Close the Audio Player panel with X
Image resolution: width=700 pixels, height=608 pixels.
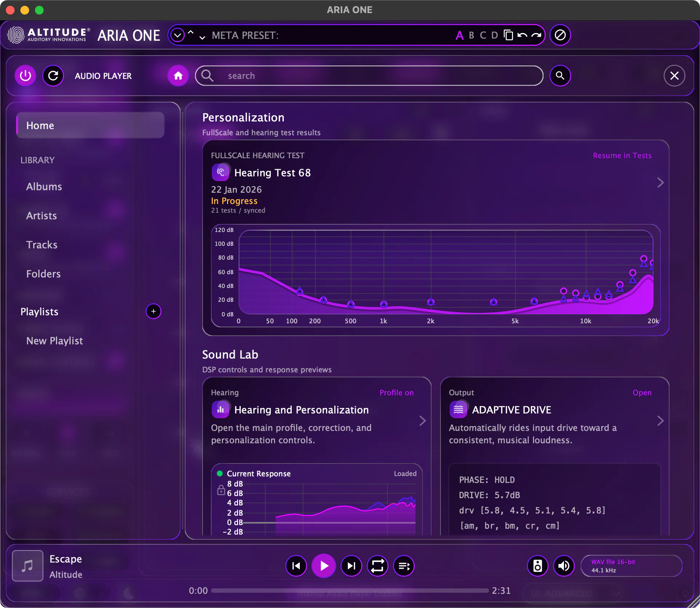click(675, 76)
